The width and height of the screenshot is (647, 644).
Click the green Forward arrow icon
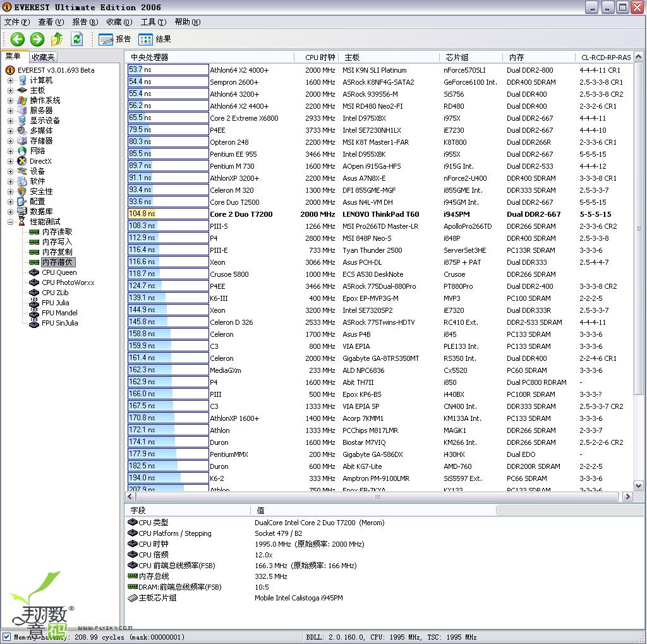pyautogui.click(x=37, y=39)
